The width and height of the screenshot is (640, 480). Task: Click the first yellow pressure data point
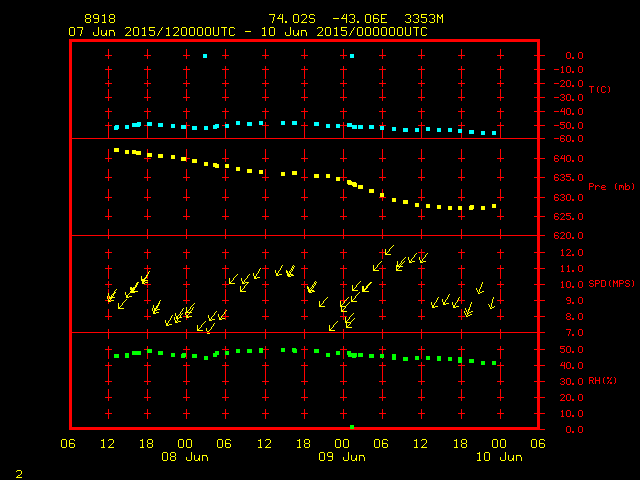coord(116,150)
